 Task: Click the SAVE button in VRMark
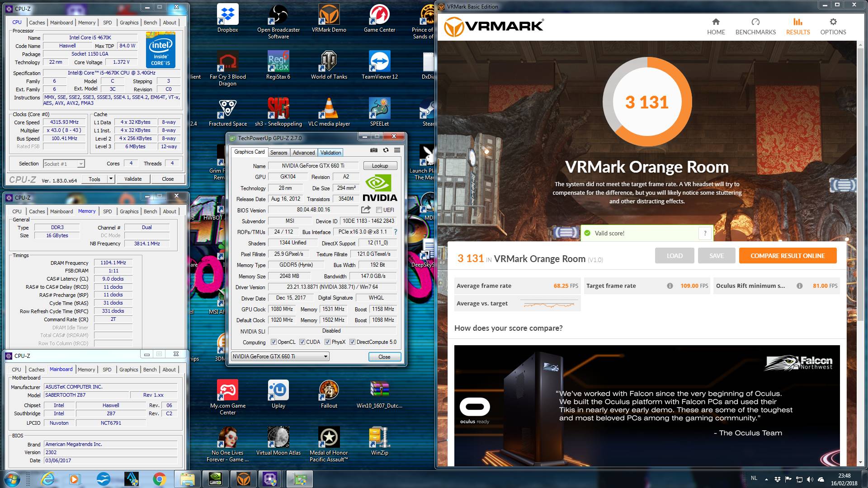[717, 256]
